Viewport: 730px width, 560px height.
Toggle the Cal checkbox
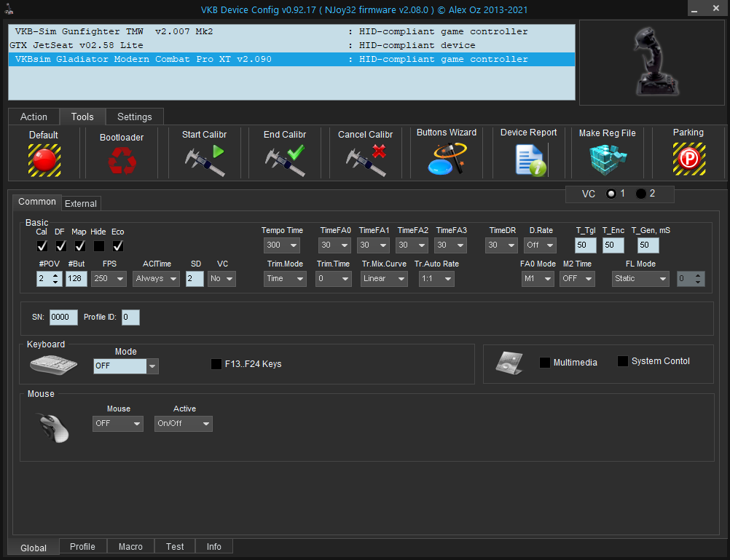[42, 246]
